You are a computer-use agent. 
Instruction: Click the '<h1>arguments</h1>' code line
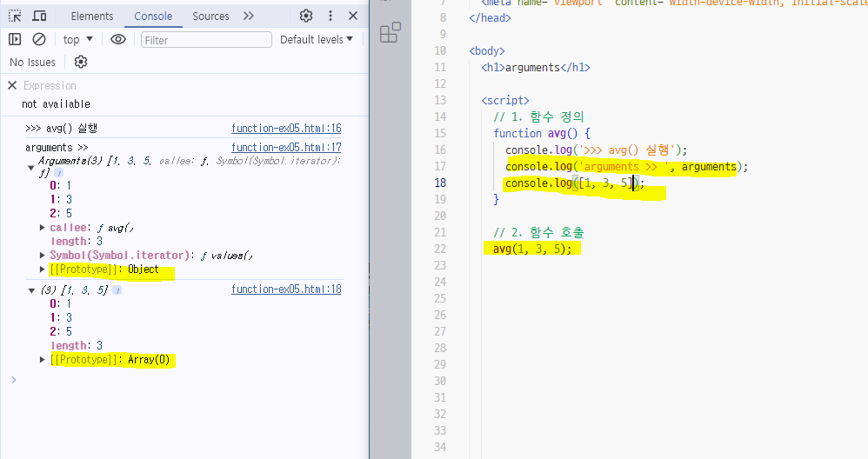click(536, 68)
